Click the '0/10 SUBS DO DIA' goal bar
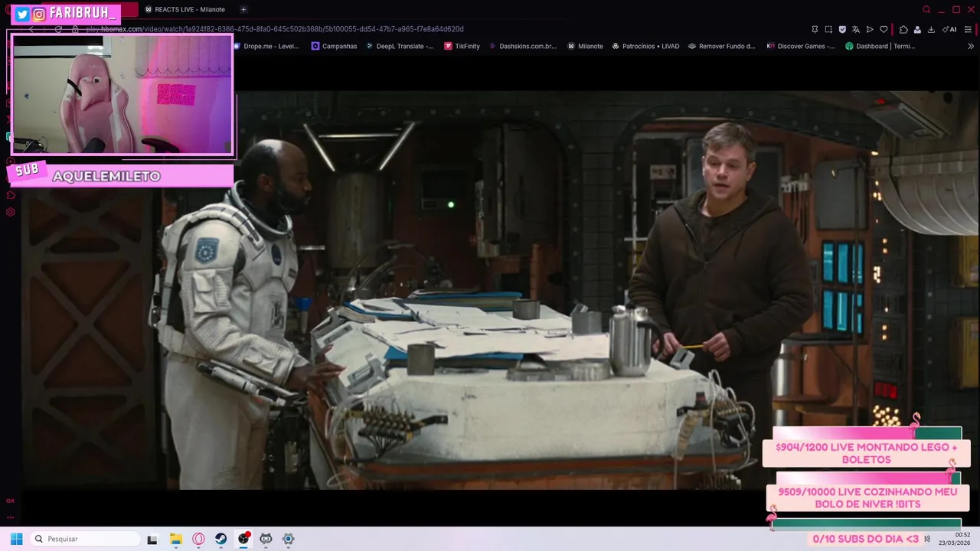The image size is (980, 551). [x=865, y=539]
